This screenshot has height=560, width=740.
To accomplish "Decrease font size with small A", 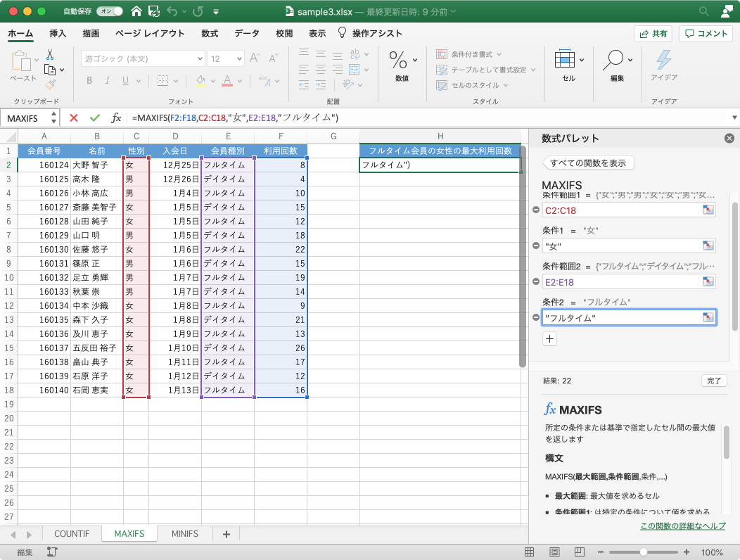I will tap(272, 58).
